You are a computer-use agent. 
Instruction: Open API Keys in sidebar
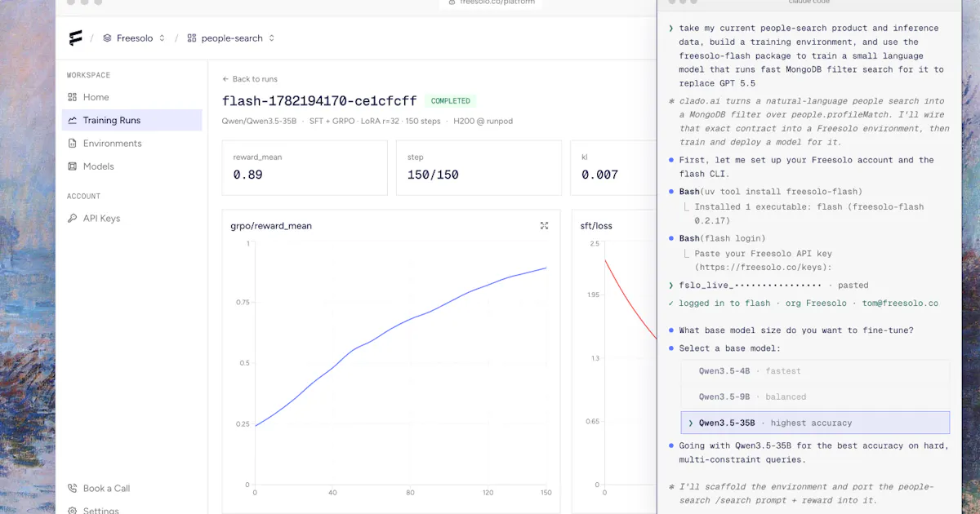tap(131, 219)
